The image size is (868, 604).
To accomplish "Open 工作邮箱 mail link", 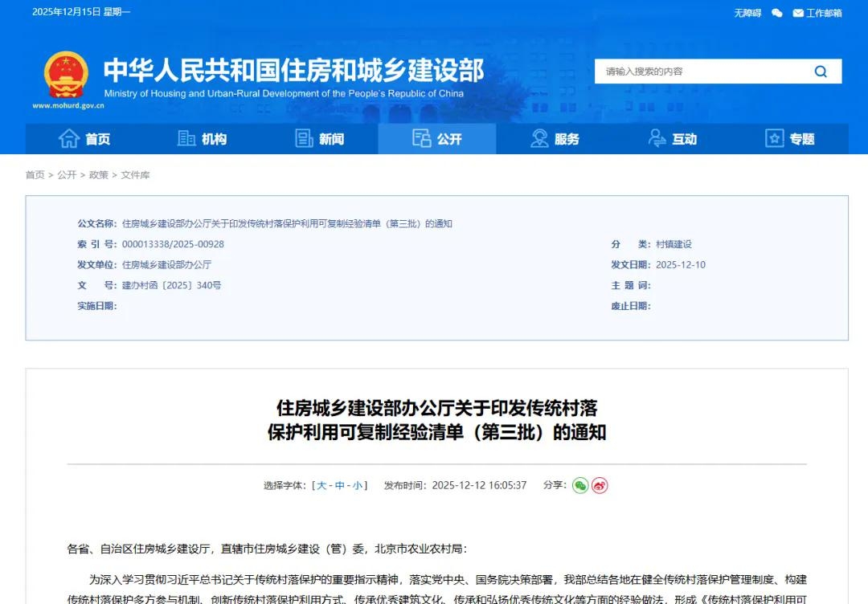I will (817, 13).
